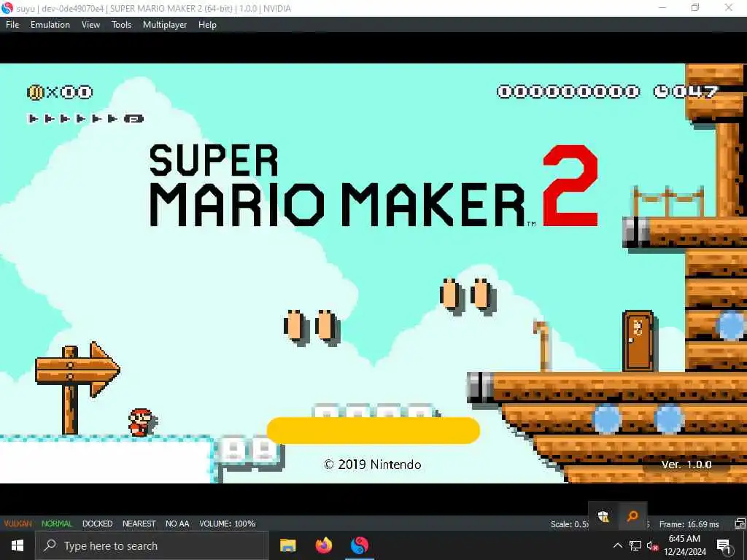747x560 pixels.
Task: Toggle the VULKAN graphics API indicator
Action: click(x=18, y=524)
